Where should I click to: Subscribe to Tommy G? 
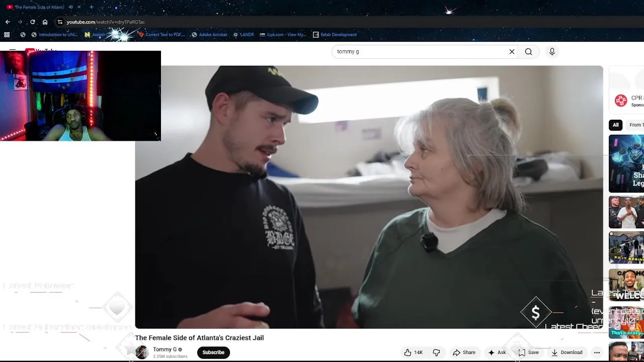[x=213, y=352]
